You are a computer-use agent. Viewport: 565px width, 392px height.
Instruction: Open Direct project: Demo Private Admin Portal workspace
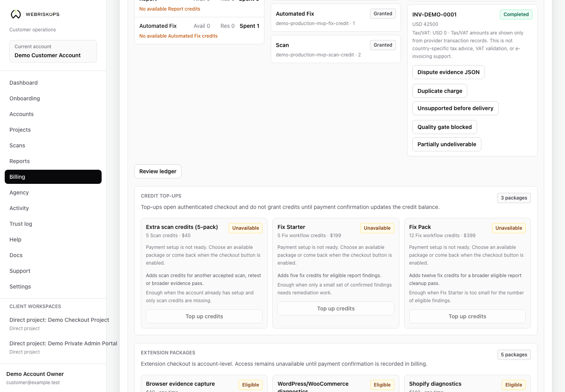click(63, 347)
